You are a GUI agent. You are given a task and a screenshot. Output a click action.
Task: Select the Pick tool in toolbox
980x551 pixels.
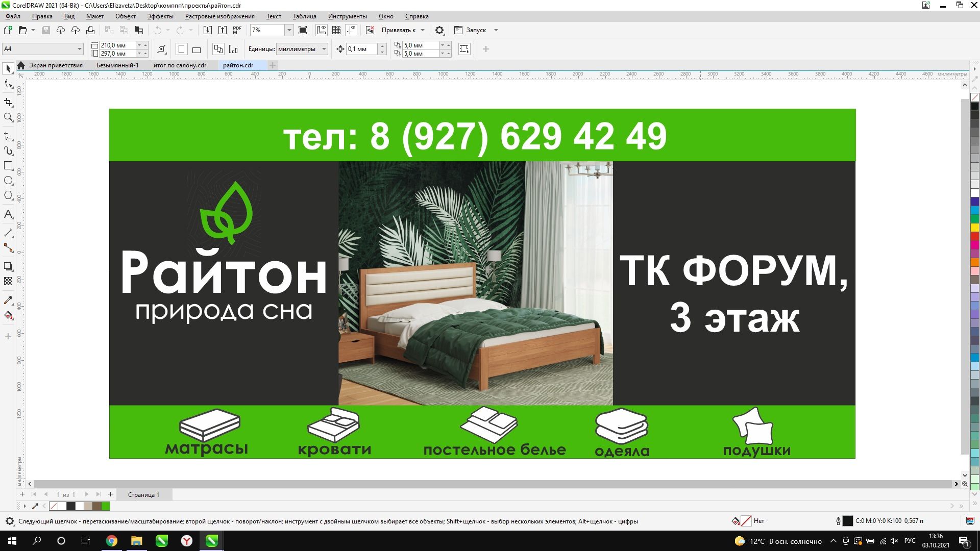point(8,68)
